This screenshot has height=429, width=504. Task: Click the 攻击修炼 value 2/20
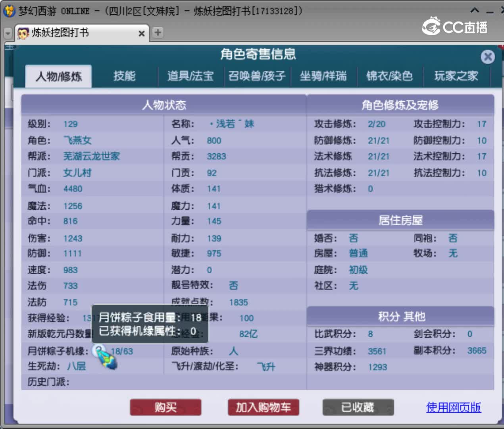tap(377, 124)
